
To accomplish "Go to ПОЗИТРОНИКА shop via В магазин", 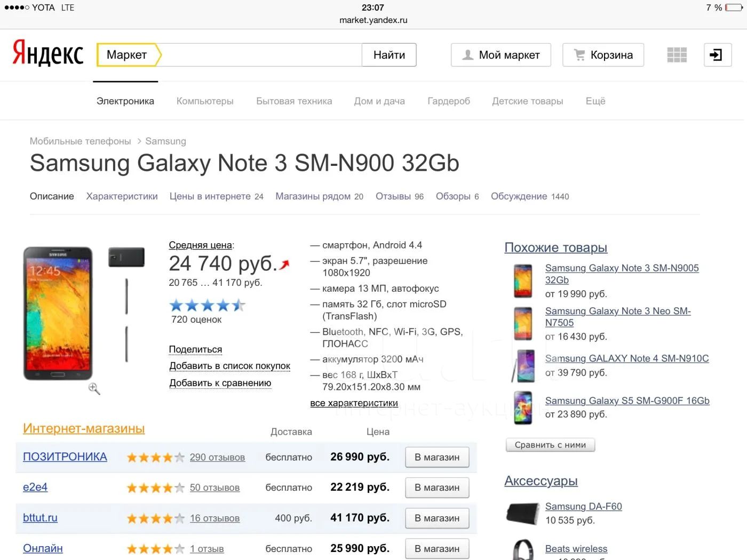I will tap(437, 457).
